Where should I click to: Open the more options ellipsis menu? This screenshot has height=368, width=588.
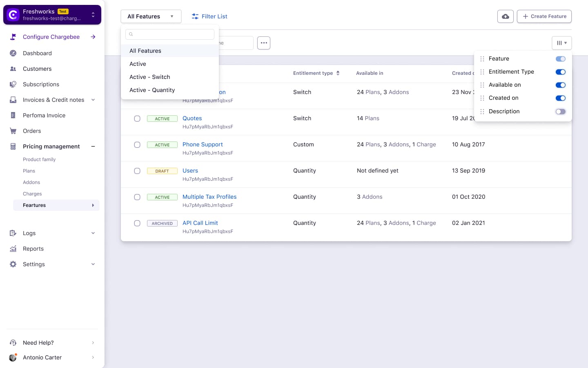264,43
